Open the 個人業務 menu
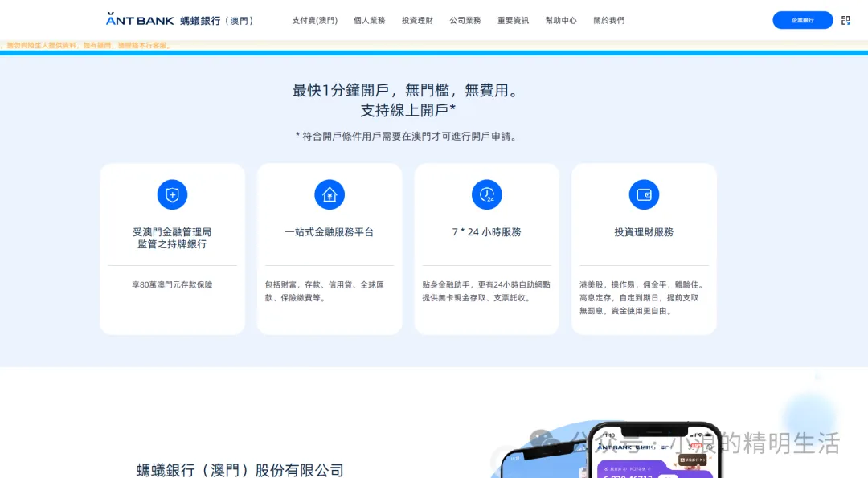The width and height of the screenshot is (868, 478). point(369,20)
